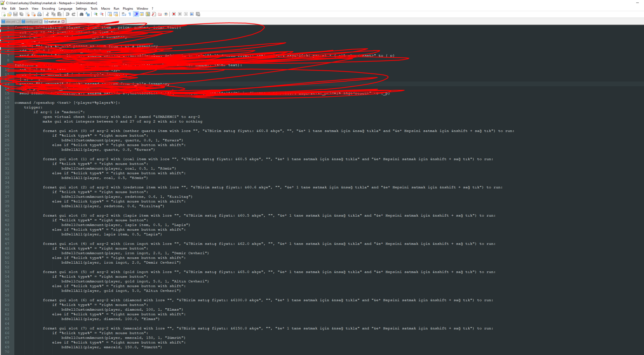Open Find with binoculars icon
This screenshot has width=644, height=355.
tap(82, 14)
